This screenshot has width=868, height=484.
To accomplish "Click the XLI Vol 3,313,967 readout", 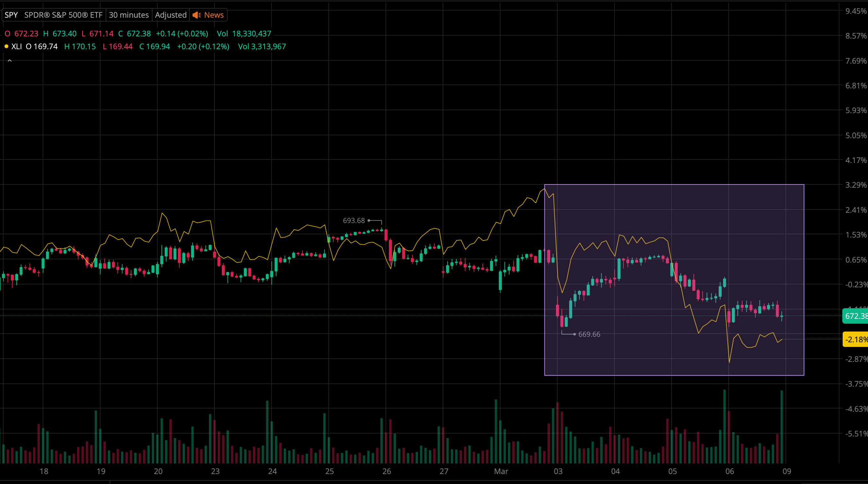I will click(262, 47).
